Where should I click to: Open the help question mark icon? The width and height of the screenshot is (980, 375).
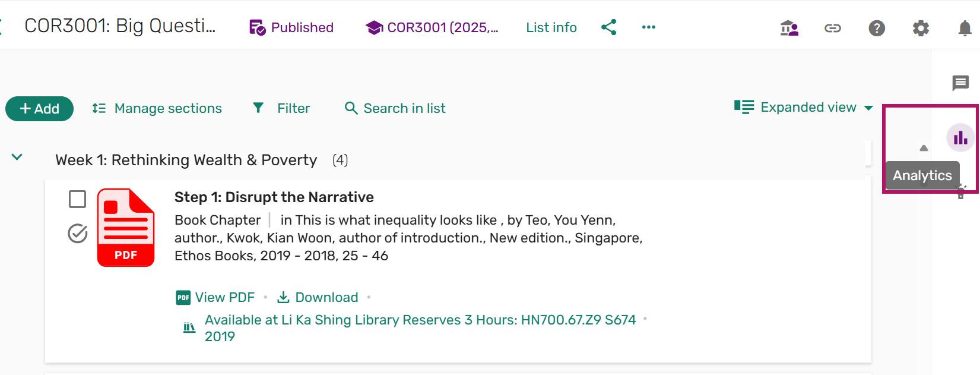click(x=876, y=28)
